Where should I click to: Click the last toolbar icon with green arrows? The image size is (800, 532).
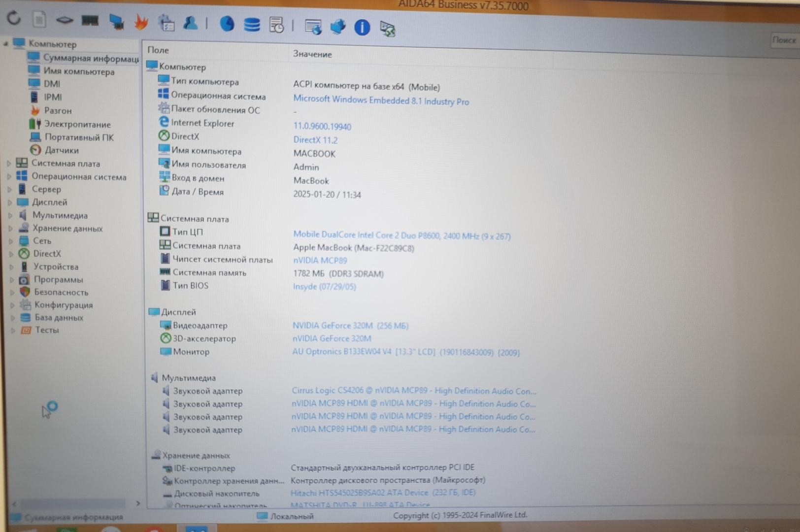coord(388,29)
